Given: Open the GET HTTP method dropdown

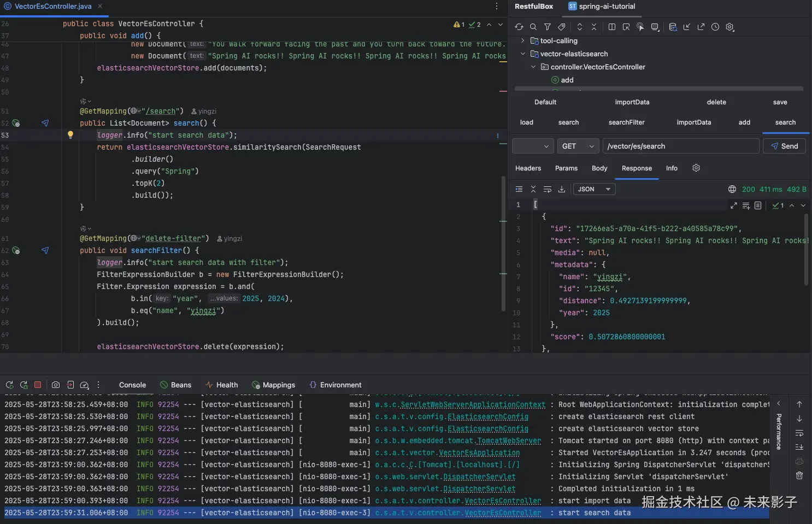Looking at the screenshot, I should point(578,146).
